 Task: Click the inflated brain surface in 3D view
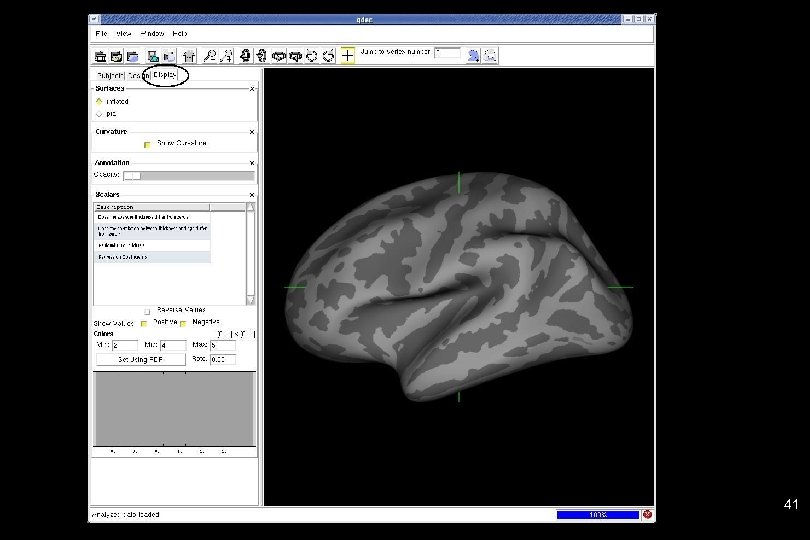tap(459, 287)
